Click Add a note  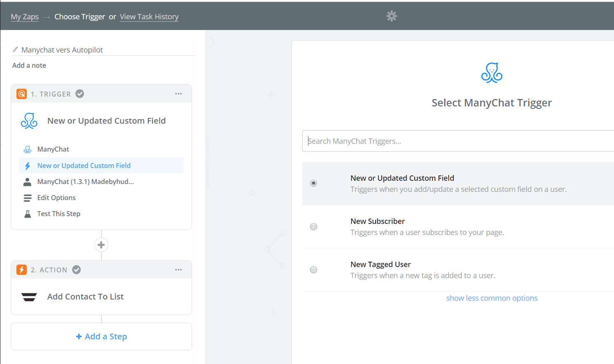point(29,65)
